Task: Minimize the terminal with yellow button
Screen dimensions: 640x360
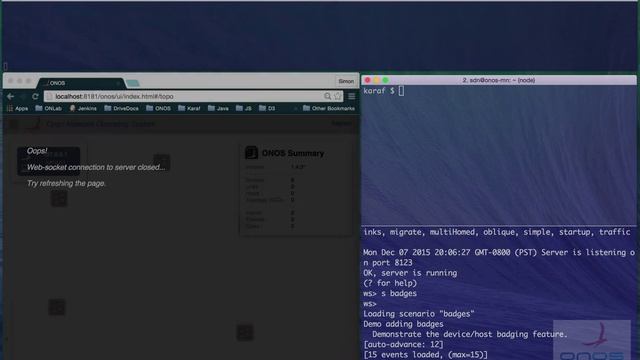Action: [376, 80]
